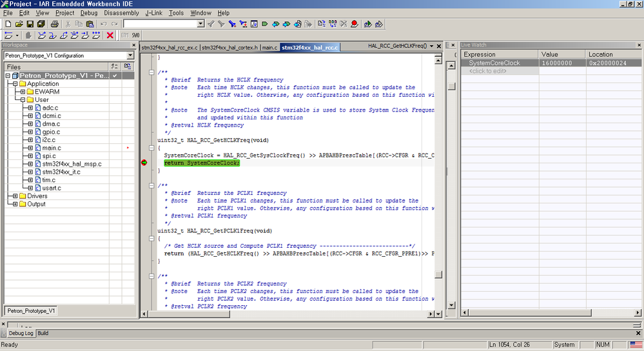The image size is (644, 351).
Task: Open the Reset icon's dropdown arrow
Action: pos(17,35)
